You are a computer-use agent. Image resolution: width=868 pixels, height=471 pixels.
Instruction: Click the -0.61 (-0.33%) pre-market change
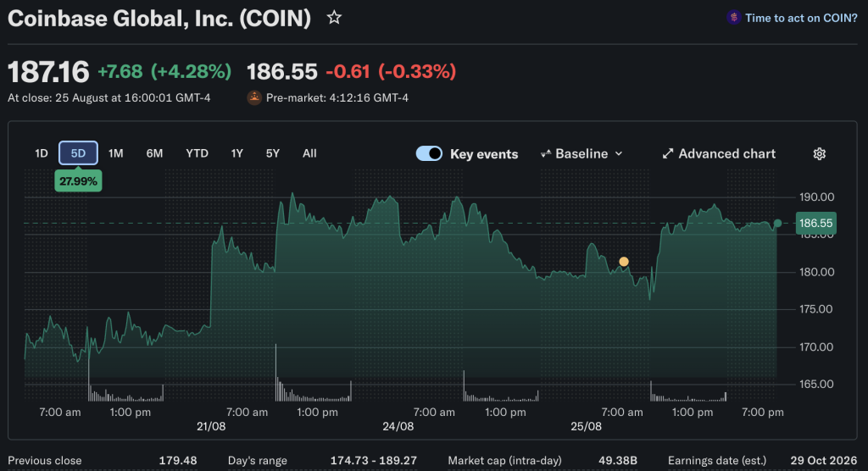pyautogui.click(x=391, y=71)
